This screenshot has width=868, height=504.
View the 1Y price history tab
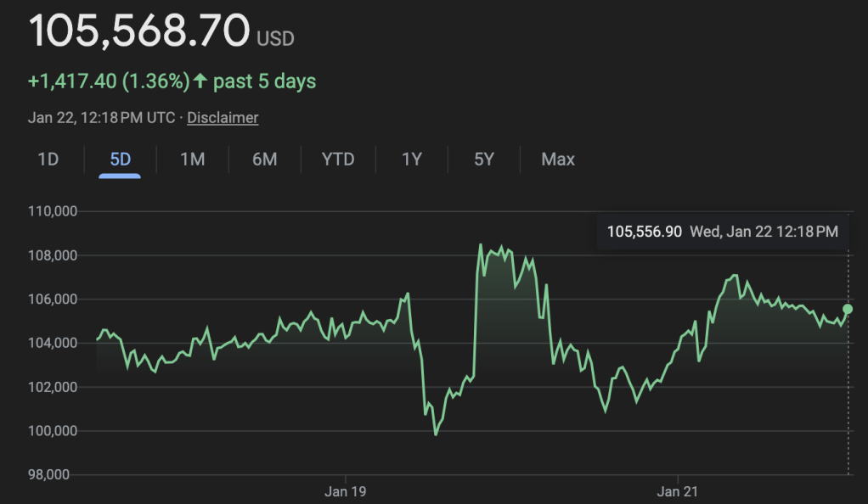(x=412, y=159)
